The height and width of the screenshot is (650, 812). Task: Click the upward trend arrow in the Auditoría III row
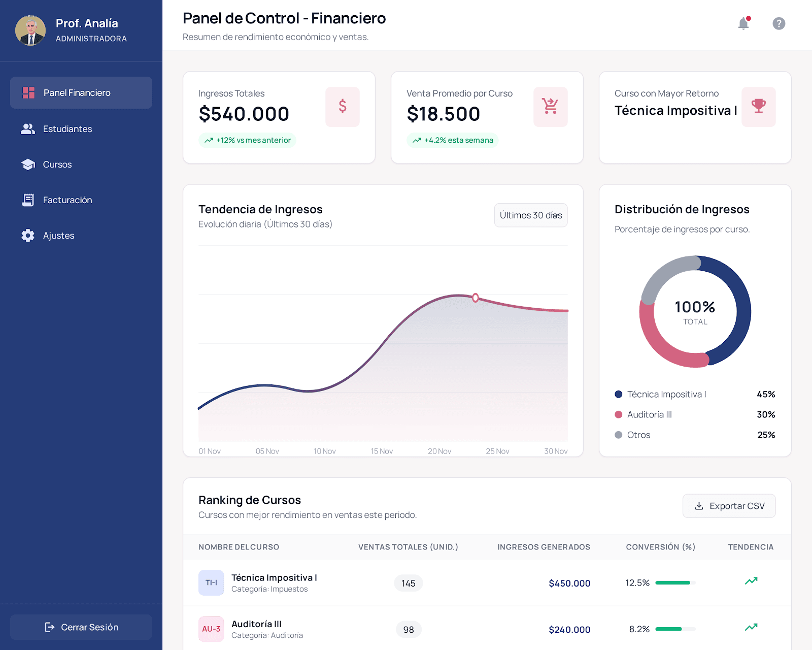pos(751,627)
